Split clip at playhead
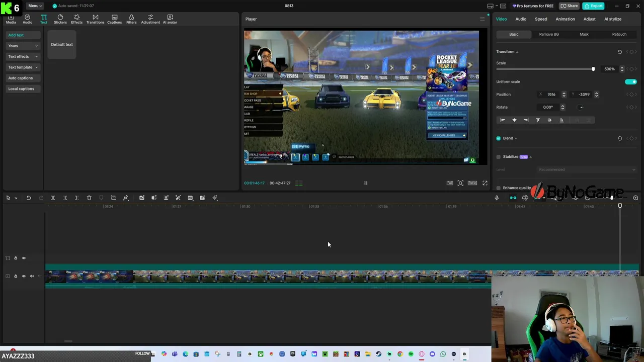Viewport: 644px width, 362px height. click(53, 198)
